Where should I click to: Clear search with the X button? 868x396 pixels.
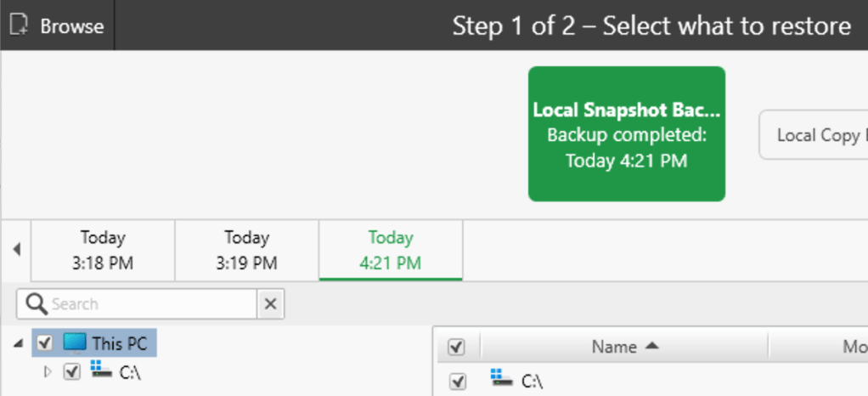[271, 304]
